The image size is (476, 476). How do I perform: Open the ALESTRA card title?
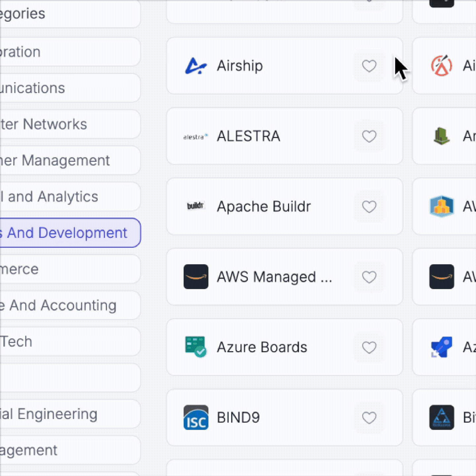point(248,136)
